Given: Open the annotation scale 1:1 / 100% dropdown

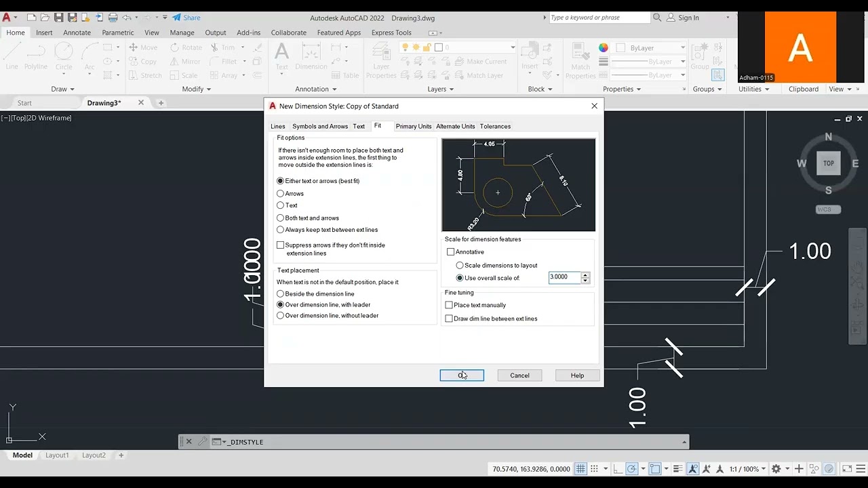Looking at the screenshot, I should 748,469.
